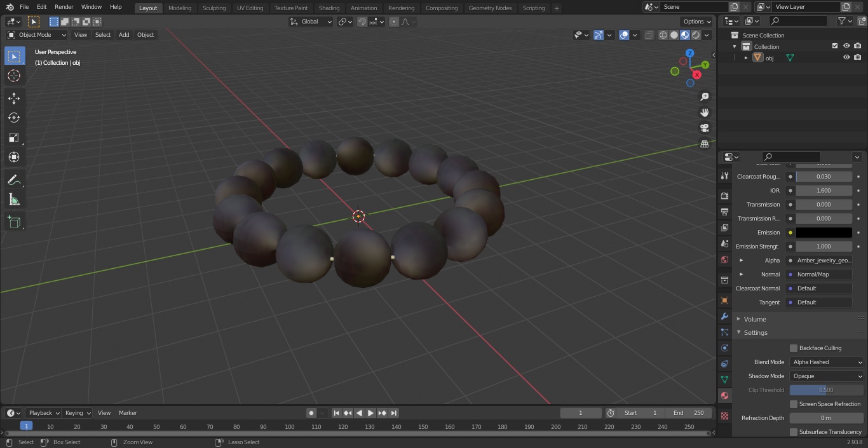Click the current frame number field
This screenshot has width=868, height=448.
(580, 413)
